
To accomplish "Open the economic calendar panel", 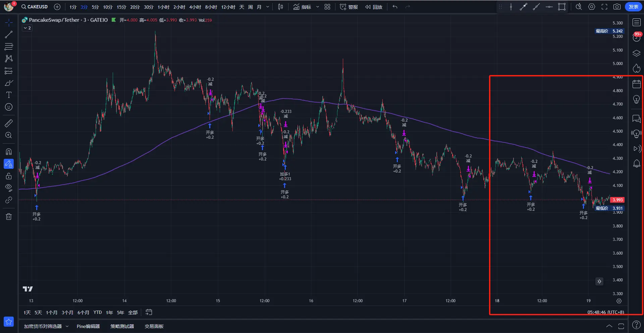I will (x=636, y=84).
